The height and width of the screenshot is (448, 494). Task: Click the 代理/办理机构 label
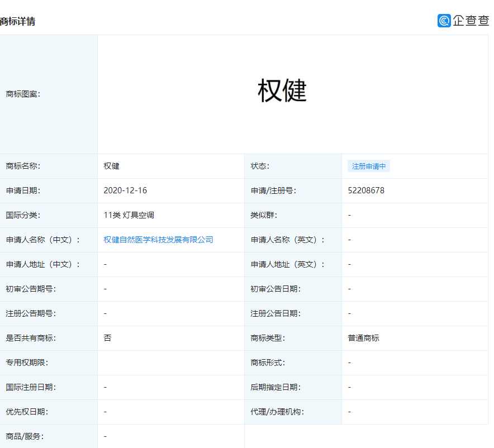coord(277,412)
